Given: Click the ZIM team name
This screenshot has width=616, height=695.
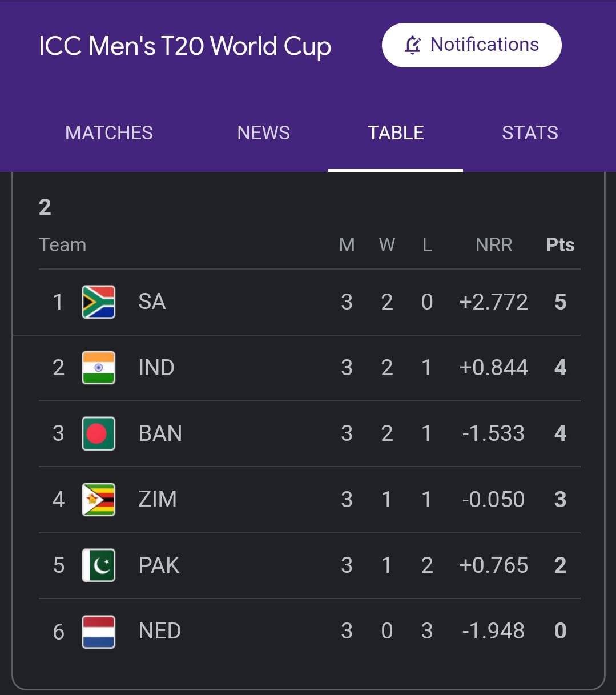Looking at the screenshot, I should [158, 499].
